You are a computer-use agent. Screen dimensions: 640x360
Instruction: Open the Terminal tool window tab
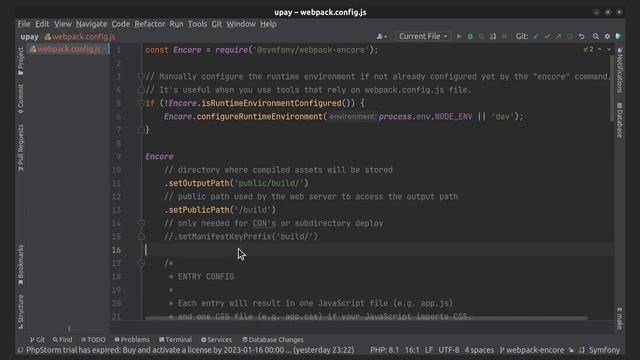[175, 340]
